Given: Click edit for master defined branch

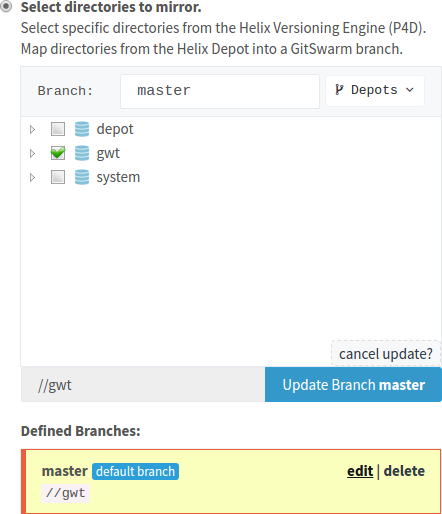Looking at the screenshot, I should pyautogui.click(x=360, y=471).
